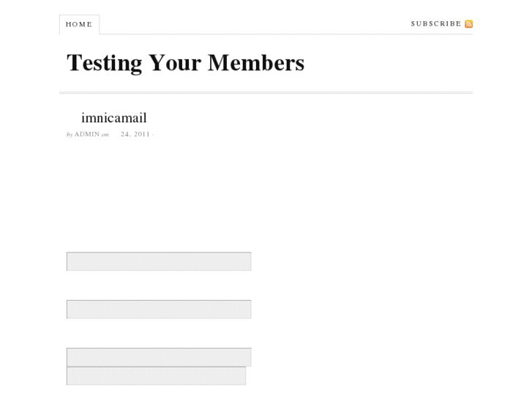Activate the bottom, shorter gray input field

tap(156, 376)
